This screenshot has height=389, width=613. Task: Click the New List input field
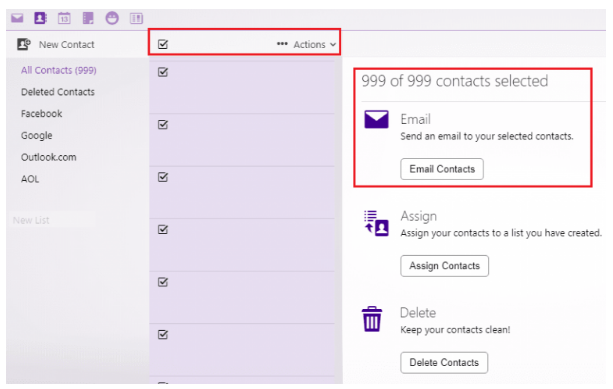tap(52, 220)
